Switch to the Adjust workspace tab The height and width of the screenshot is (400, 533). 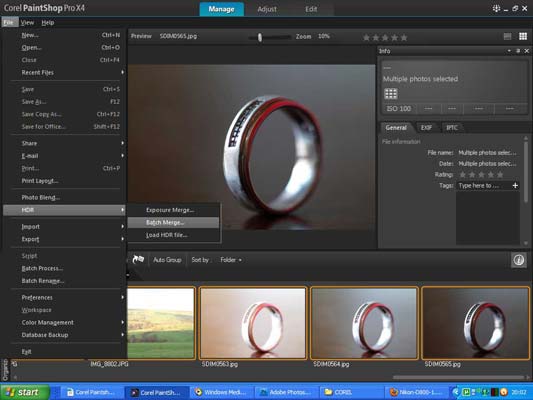point(267,9)
